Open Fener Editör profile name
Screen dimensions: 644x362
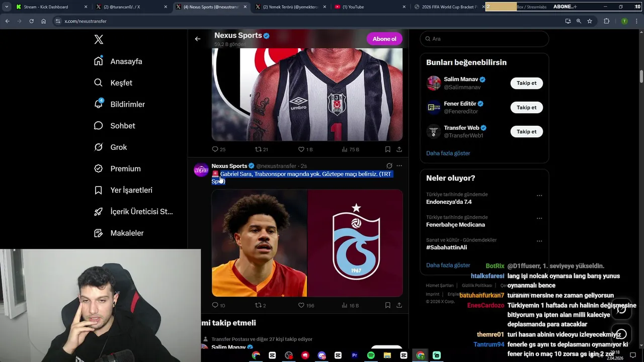coord(460,104)
